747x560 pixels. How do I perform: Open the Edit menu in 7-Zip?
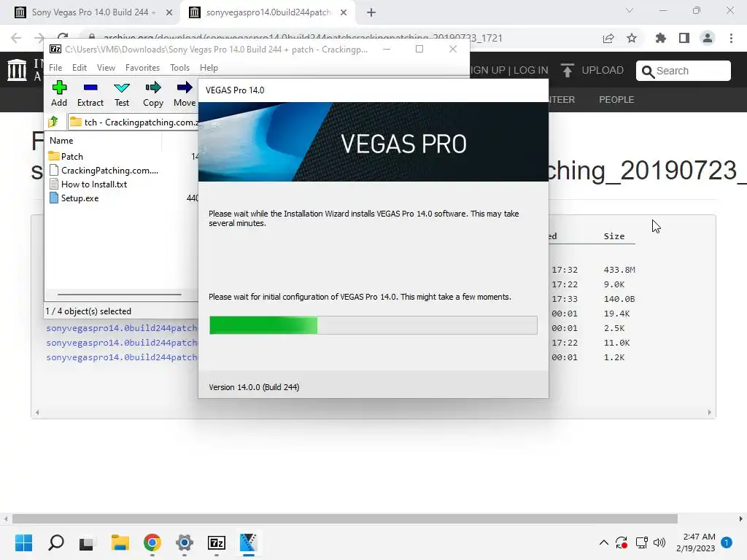(79, 68)
